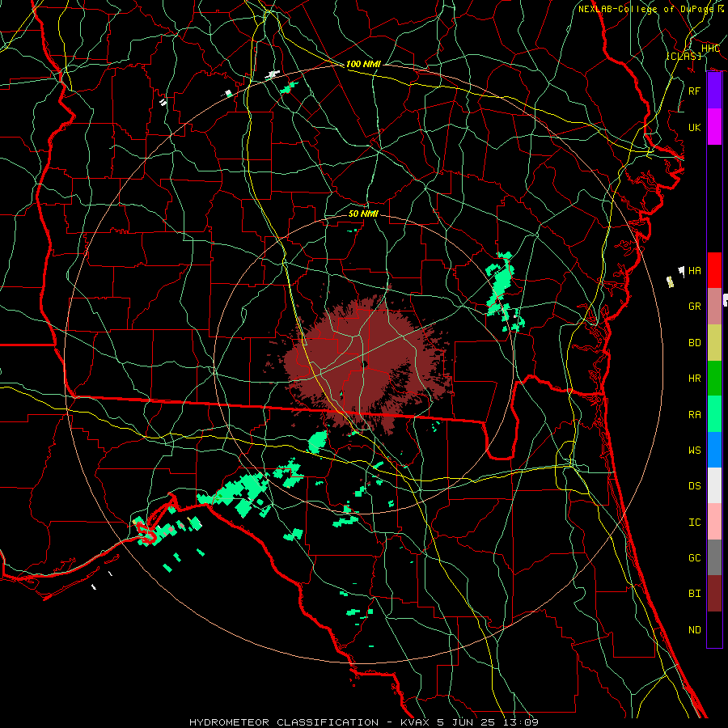Click the BD yellow legend swatch

point(714,343)
